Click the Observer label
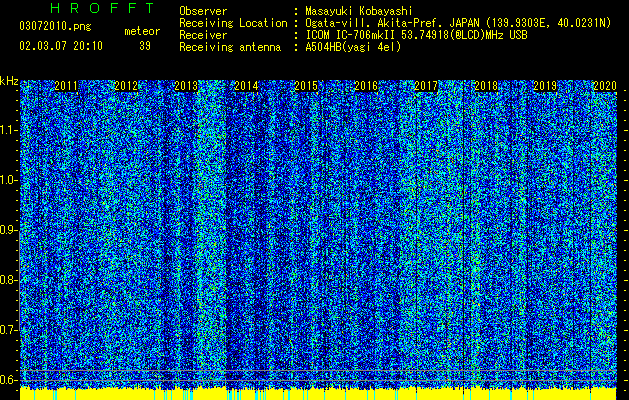629x400 pixels. 203,11
